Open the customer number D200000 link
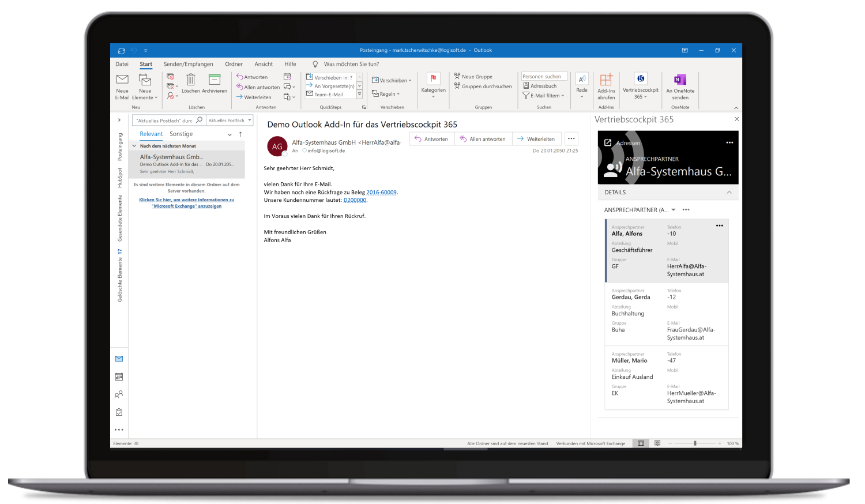The height and width of the screenshot is (504, 865). 355,200
